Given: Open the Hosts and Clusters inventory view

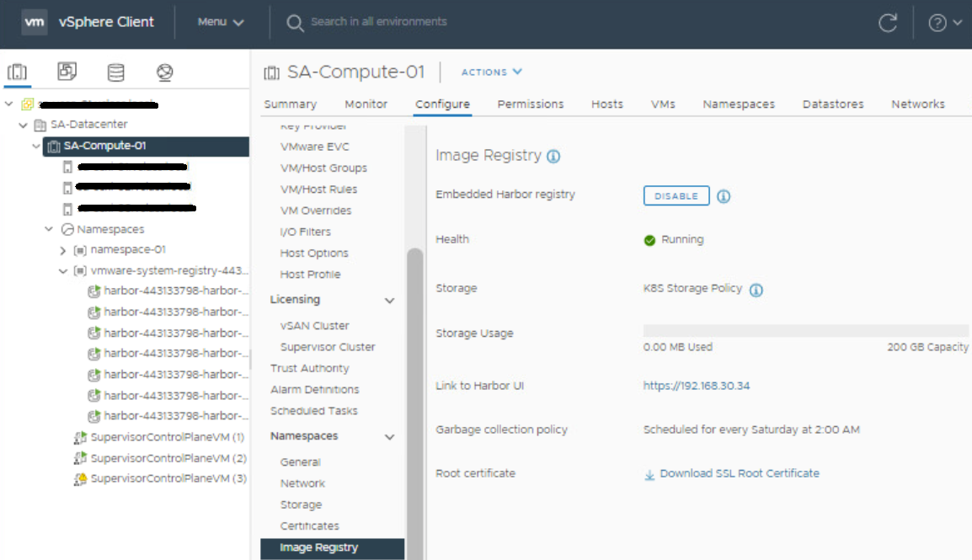Looking at the screenshot, I should pos(18,72).
